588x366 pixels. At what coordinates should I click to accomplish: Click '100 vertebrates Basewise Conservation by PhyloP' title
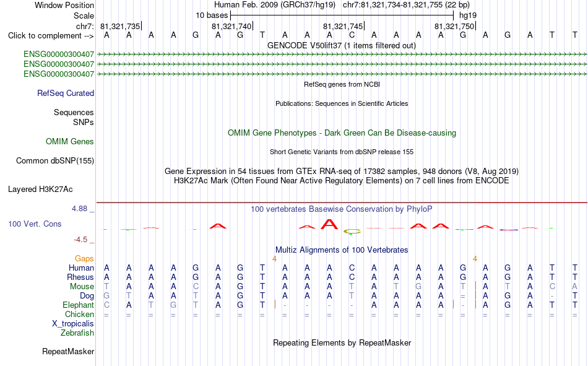[342, 209]
